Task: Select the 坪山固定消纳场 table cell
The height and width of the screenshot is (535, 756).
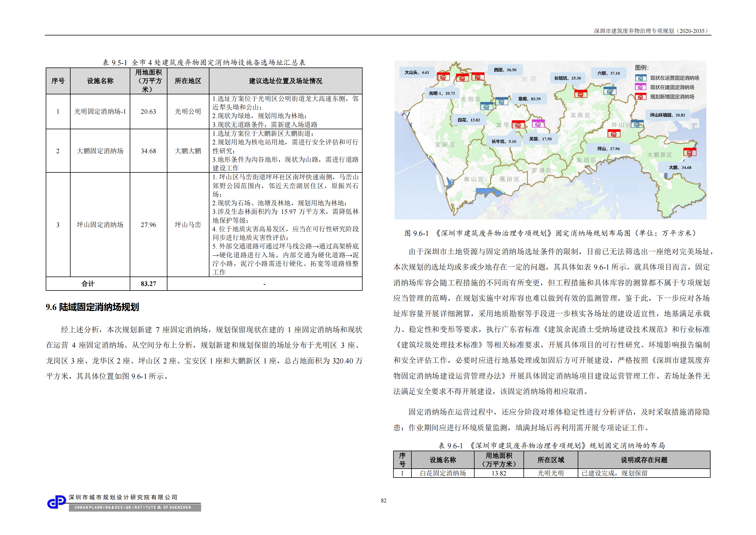Action: tap(100, 225)
